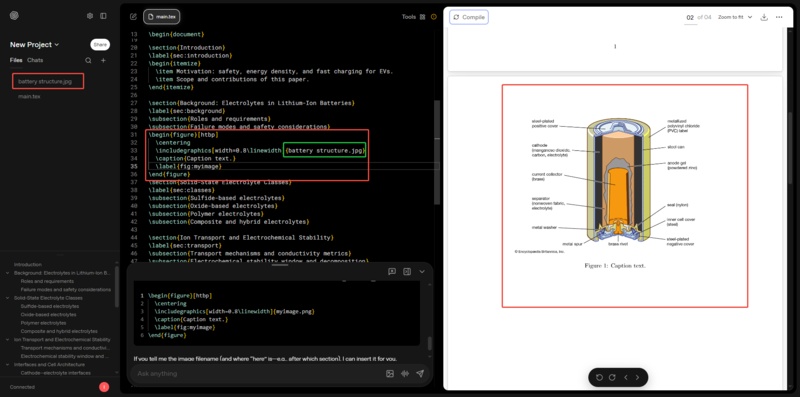Image resolution: width=800 pixels, height=397 pixels.
Task: Select the main.tex editor tab
Action: point(161,17)
